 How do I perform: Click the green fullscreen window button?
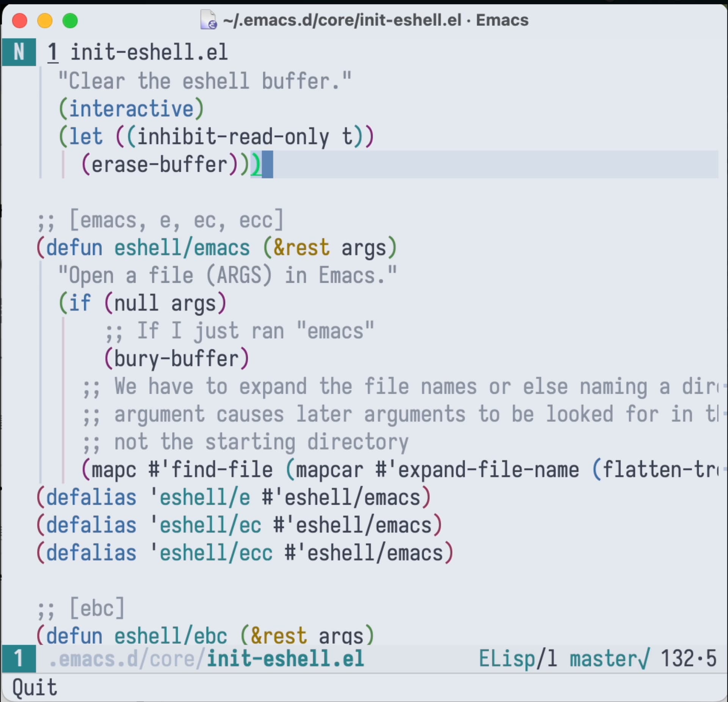[70, 20]
